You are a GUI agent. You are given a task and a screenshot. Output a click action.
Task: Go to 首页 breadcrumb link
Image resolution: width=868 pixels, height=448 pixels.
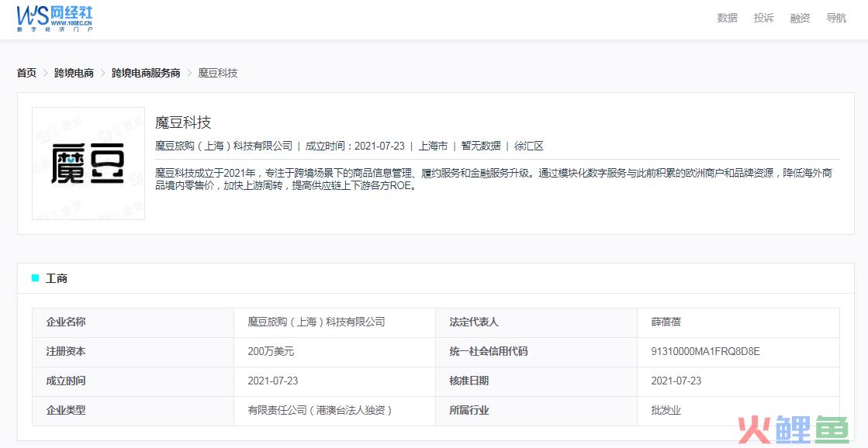[x=26, y=73]
